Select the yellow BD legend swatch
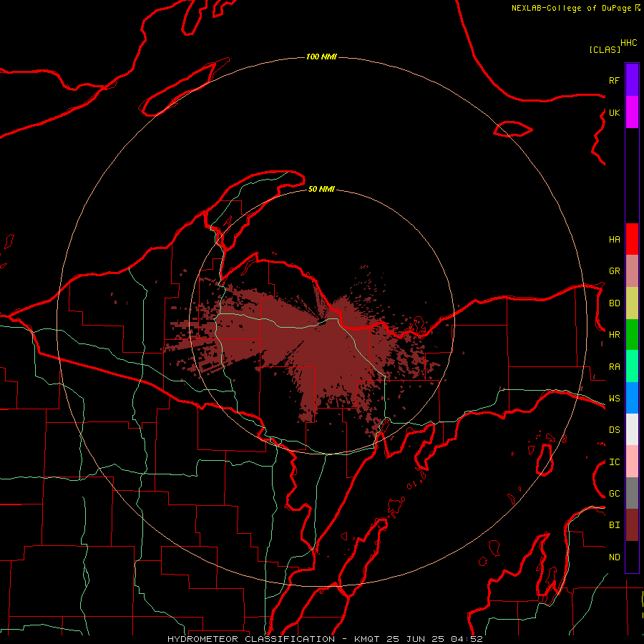 point(632,303)
